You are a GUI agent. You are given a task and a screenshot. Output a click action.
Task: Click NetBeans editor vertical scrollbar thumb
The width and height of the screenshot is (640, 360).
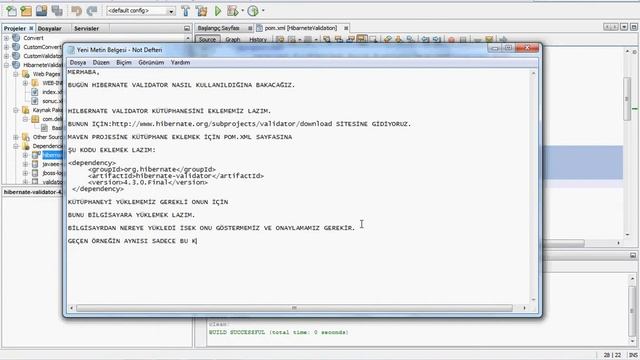(x=627, y=98)
